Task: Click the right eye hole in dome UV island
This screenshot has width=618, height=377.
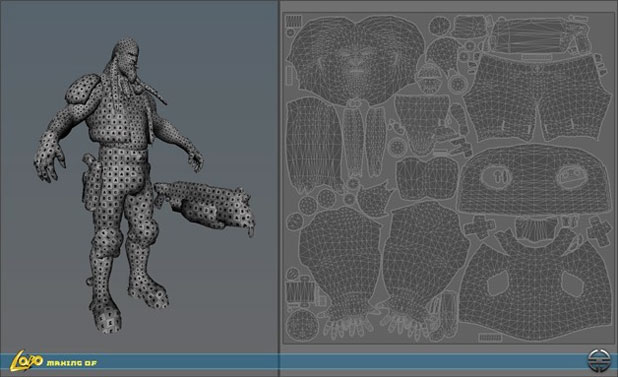Action: (571, 176)
